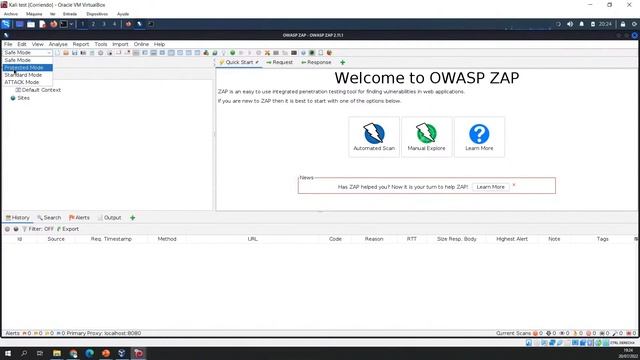The height and width of the screenshot is (360, 640).
Task: Switch to the Output tab
Action: (109, 218)
